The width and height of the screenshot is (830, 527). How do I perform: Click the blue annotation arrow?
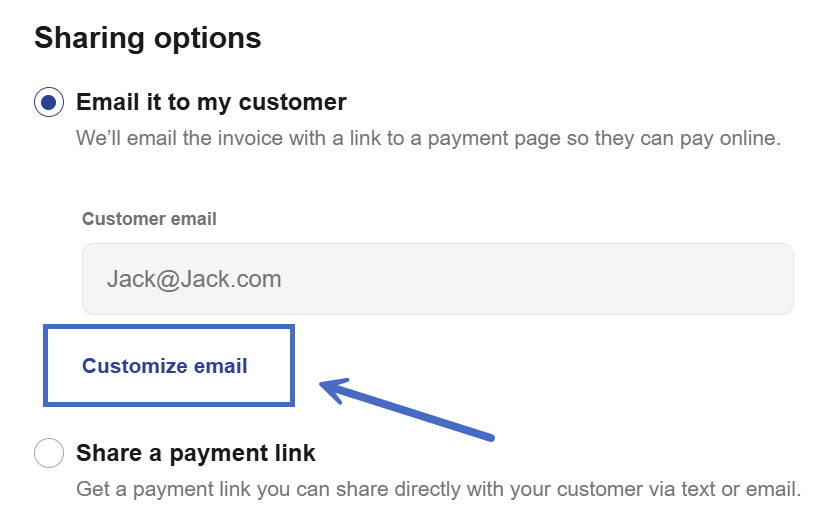(x=410, y=410)
